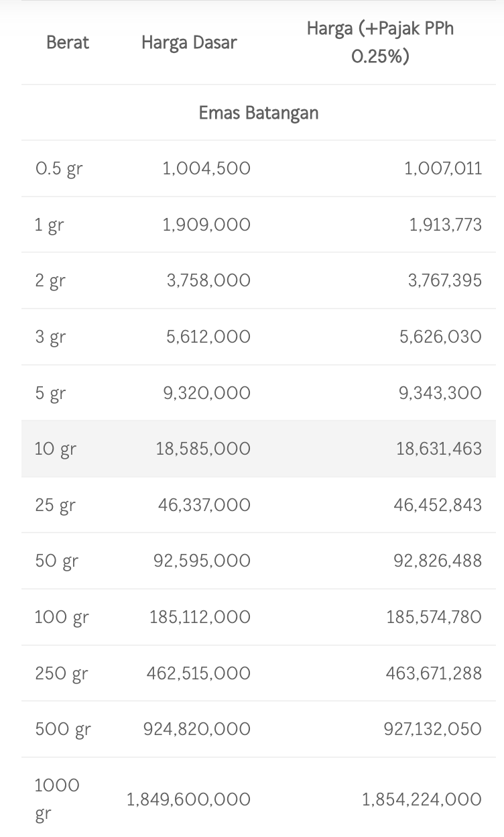Click the Berat column header
The height and width of the screenshot is (837, 504).
[68, 43]
